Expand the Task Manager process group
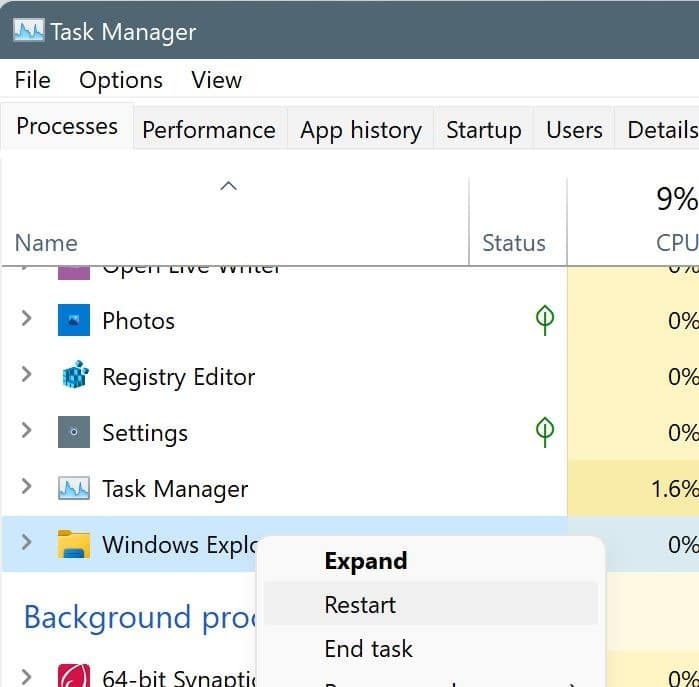 [27, 486]
